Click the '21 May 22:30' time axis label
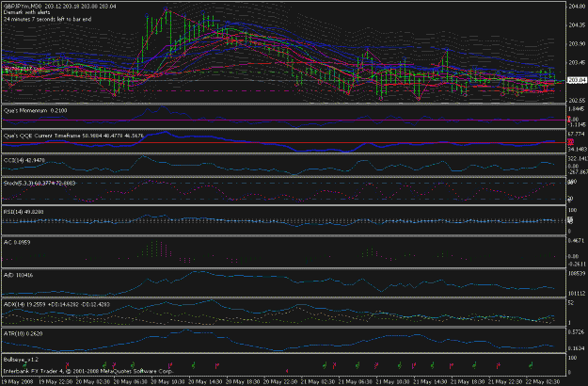588x386 pixels. (x=504, y=381)
